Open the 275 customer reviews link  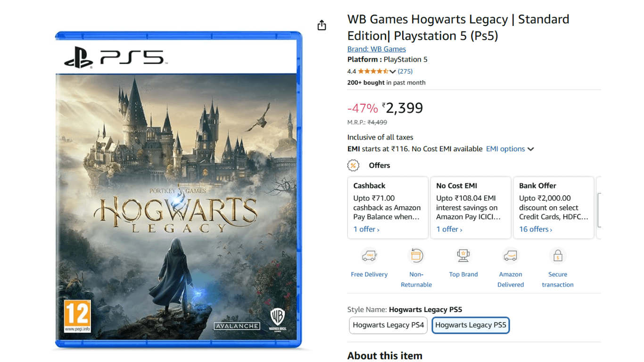coord(405,71)
